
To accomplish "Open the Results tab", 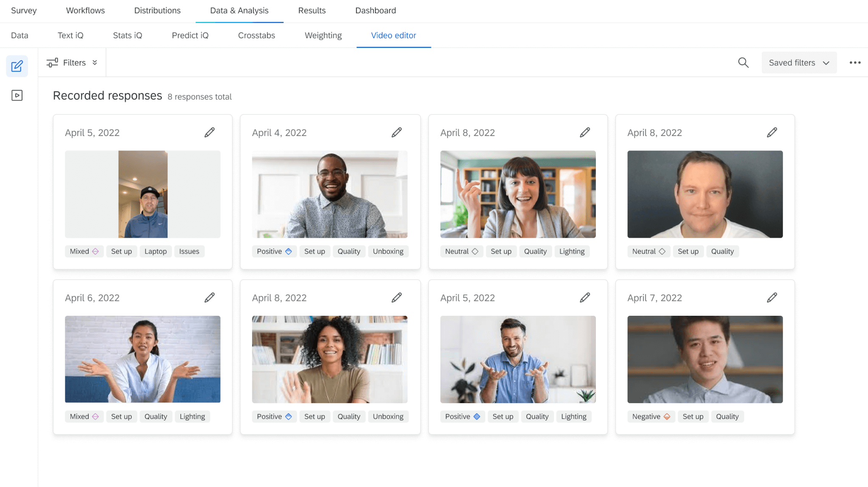I will tap(312, 11).
